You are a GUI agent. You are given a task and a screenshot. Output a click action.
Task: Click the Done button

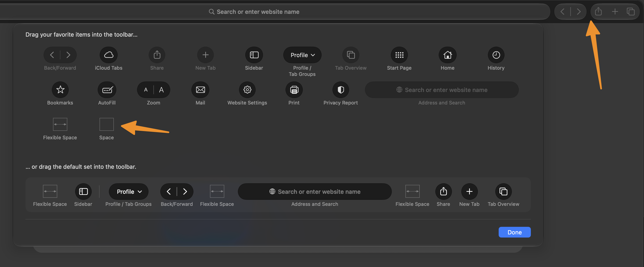click(x=515, y=232)
